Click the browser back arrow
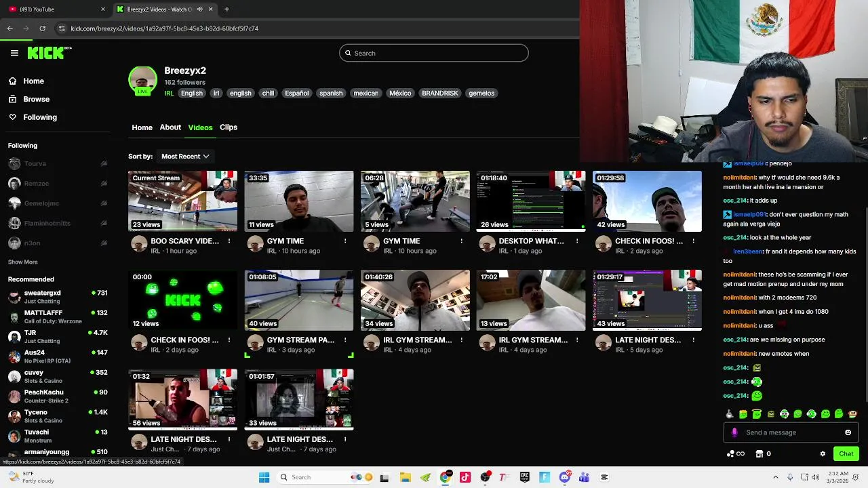 (10, 28)
